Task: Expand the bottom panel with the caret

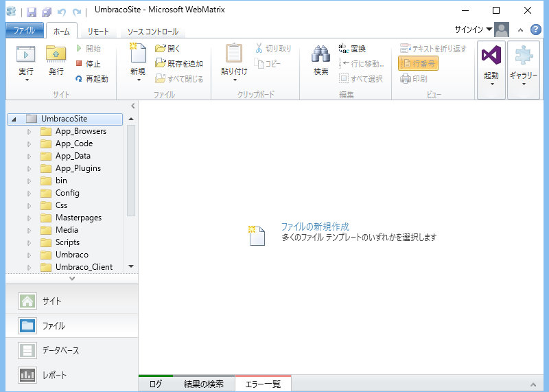Action: [533, 384]
